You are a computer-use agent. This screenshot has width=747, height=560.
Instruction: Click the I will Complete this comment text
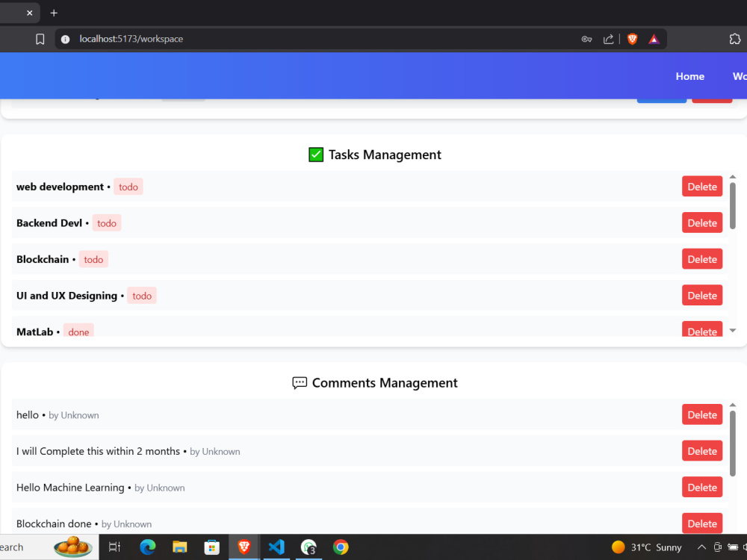click(98, 451)
